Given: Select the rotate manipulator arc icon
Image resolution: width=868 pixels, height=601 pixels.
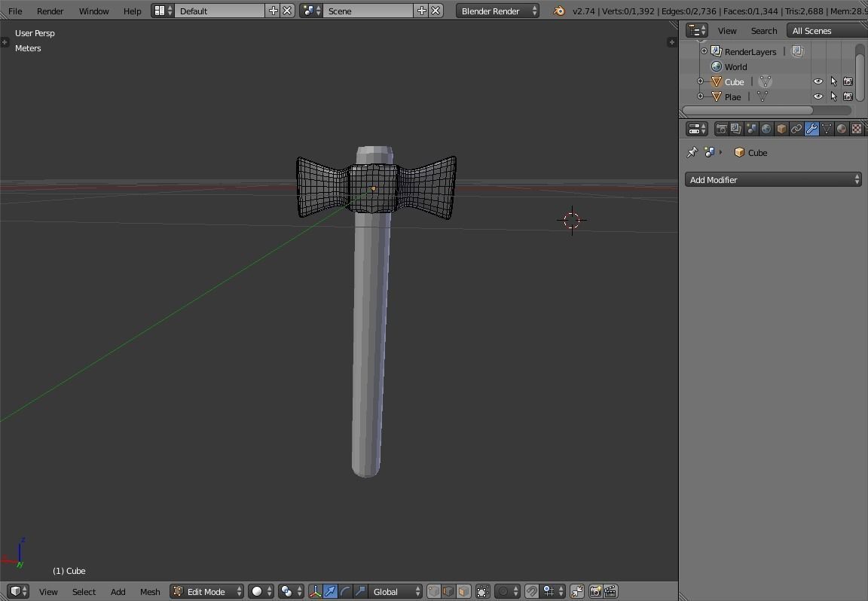Looking at the screenshot, I should coord(345,592).
